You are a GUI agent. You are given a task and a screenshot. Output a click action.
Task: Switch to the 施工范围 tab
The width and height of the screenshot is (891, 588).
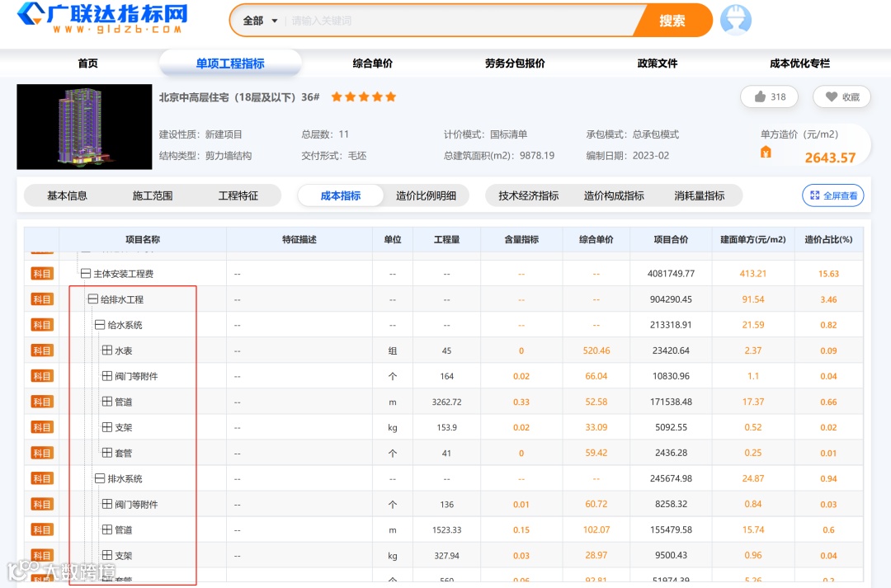pos(153,195)
